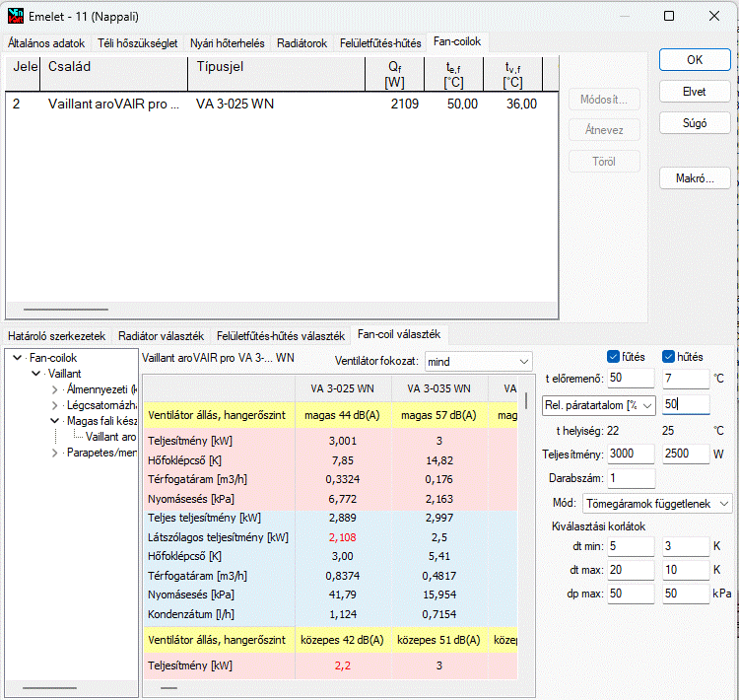Switch to Radiátor választék tab
The image size is (739, 700).
(x=162, y=336)
